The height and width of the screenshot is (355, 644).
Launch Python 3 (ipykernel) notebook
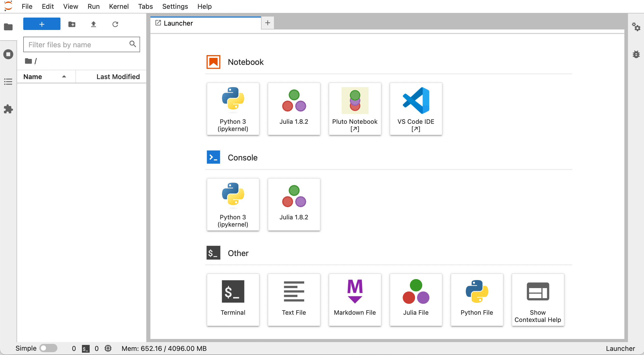point(233,109)
